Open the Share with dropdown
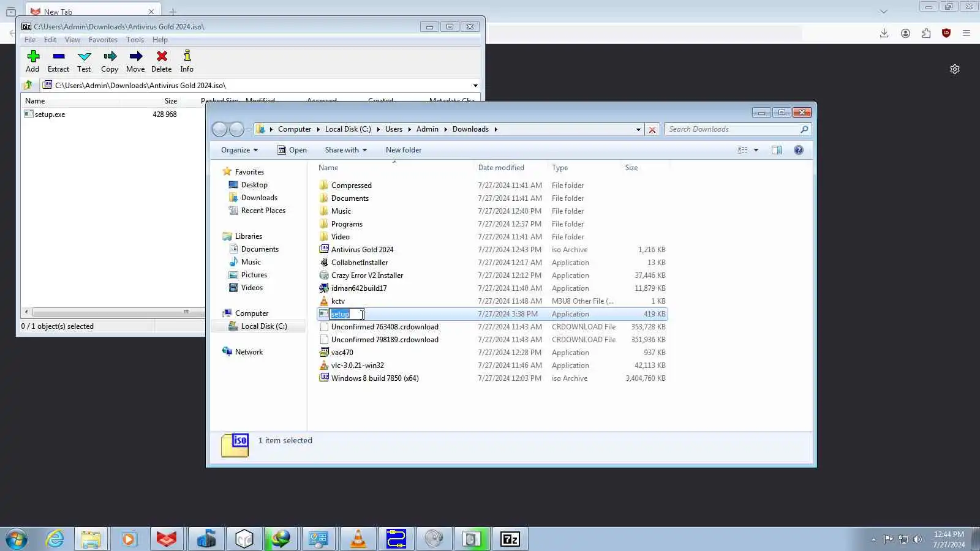 click(x=346, y=150)
